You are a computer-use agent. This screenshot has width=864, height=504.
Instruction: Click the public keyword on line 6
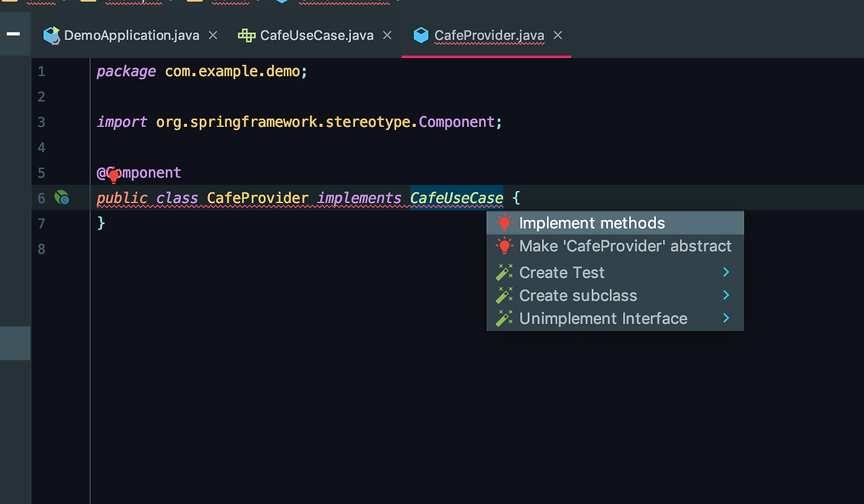[122, 198]
